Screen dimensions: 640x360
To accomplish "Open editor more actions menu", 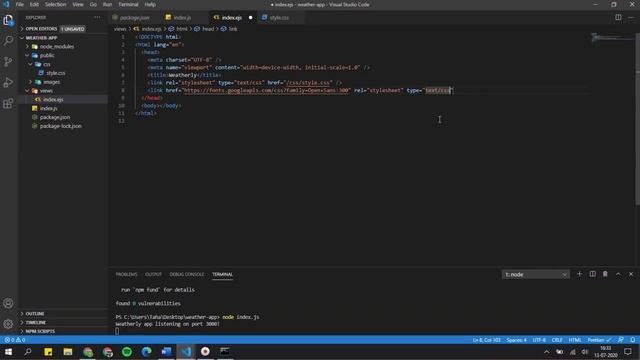I will point(631,18).
